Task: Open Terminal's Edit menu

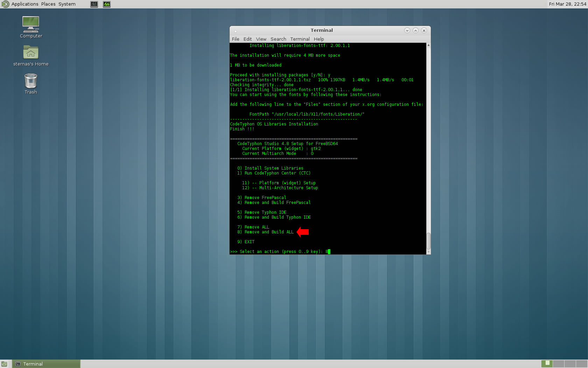Action: (x=247, y=39)
